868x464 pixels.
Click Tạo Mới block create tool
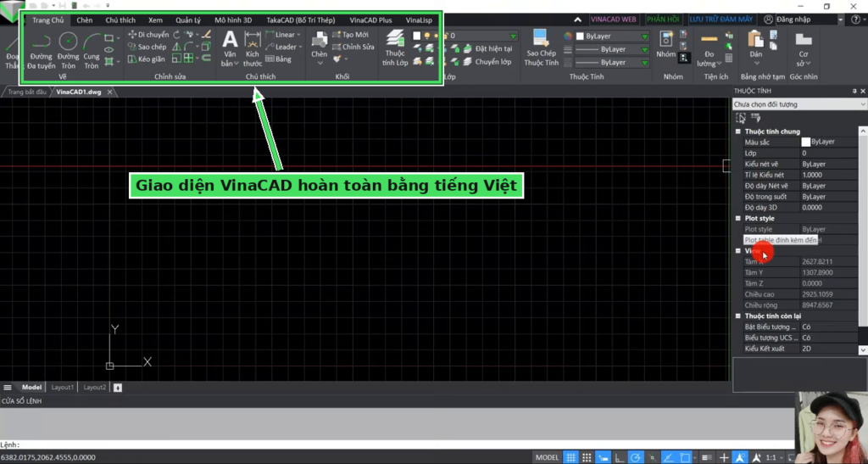pyautogui.click(x=350, y=34)
